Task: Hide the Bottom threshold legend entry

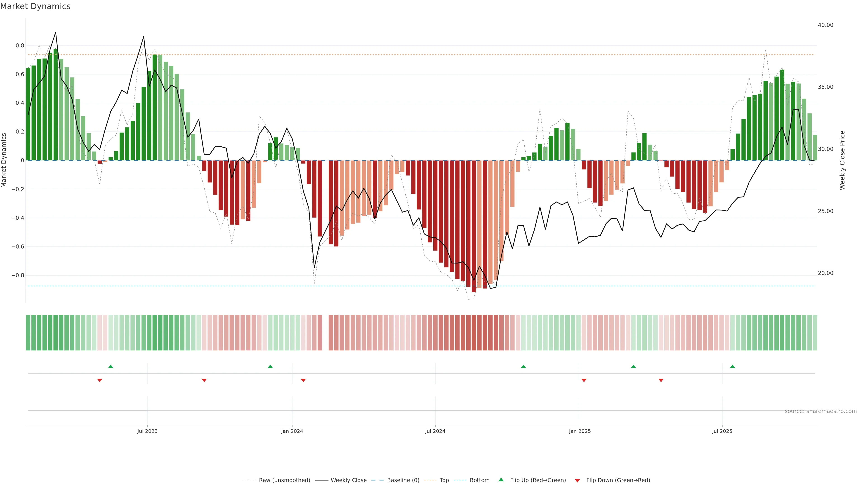Action: click(x=479, y=480)
